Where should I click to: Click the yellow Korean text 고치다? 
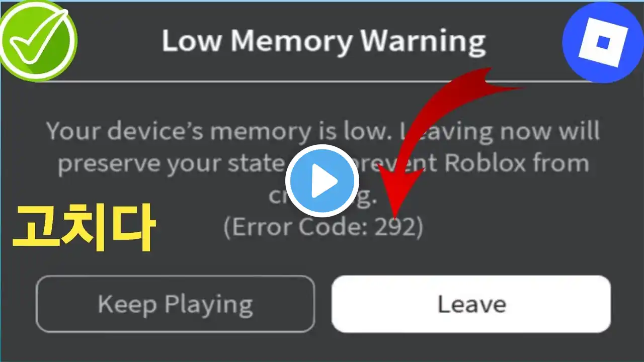(84, 228)
